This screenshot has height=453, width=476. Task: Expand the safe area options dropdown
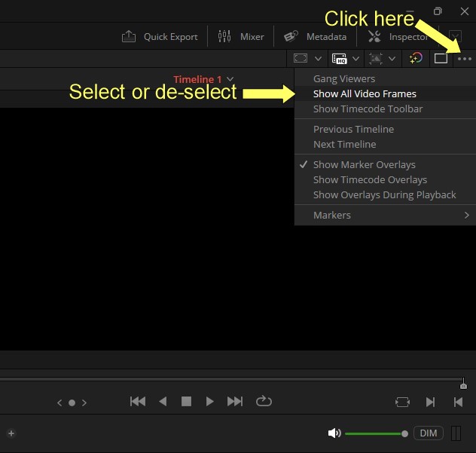point(318,58)
